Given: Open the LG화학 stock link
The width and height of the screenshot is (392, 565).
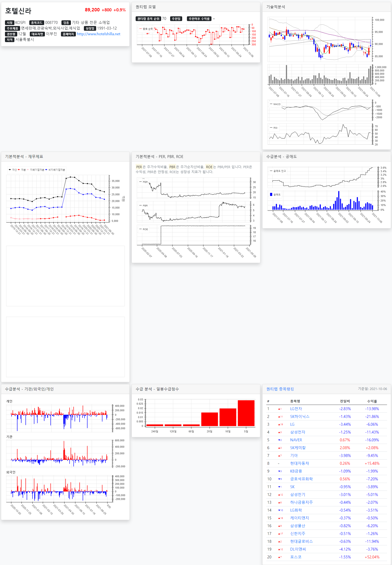Looking at the screenshot, I should point(296,510).
